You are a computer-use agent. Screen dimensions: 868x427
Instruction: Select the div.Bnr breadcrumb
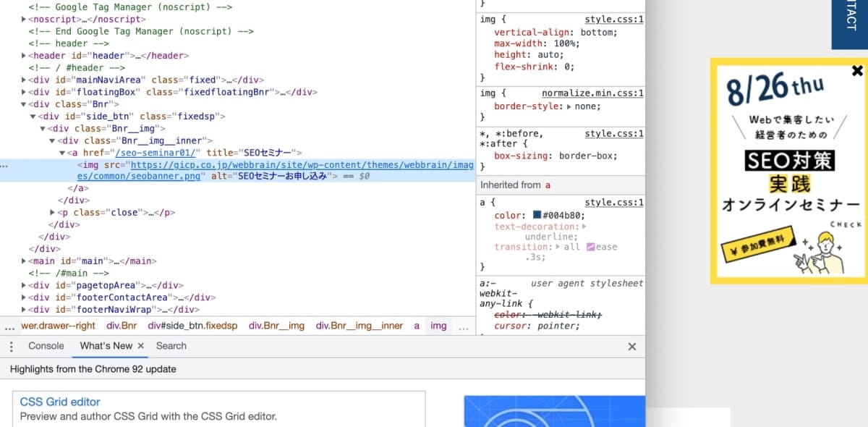click(x=122, y=326)
